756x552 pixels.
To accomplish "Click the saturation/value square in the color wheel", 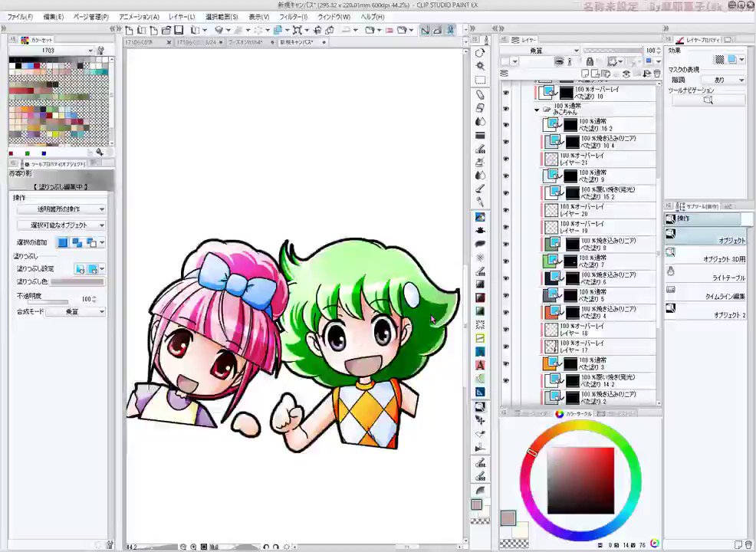I will [x=580, y=481].
